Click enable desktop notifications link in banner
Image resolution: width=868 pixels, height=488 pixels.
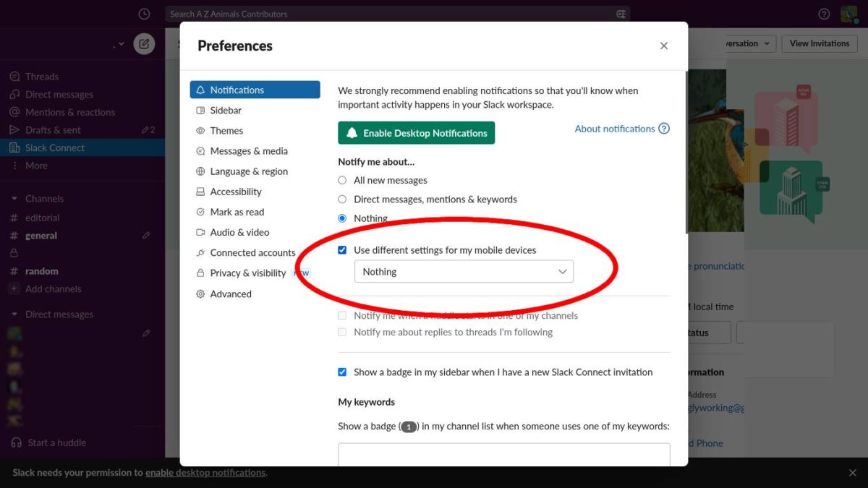coord(205,473)
